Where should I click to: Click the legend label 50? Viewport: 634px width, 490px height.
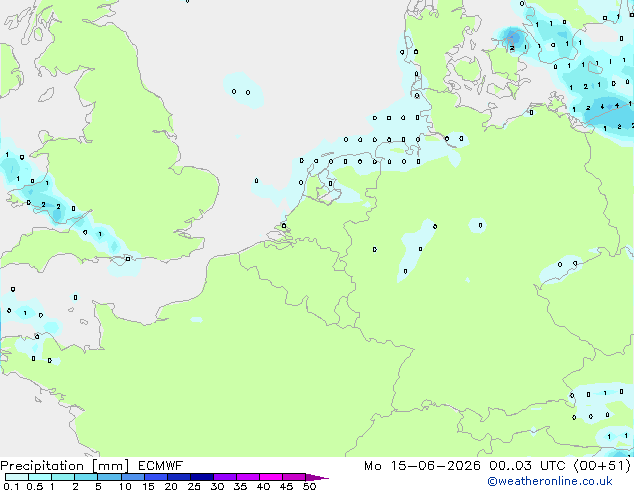(x=310, y=486)
